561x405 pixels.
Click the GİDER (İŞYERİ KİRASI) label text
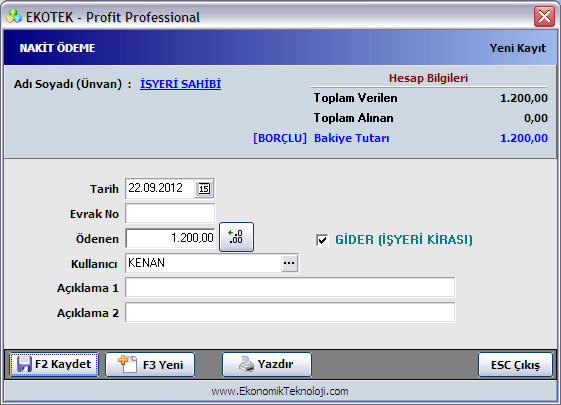point(404,239)
